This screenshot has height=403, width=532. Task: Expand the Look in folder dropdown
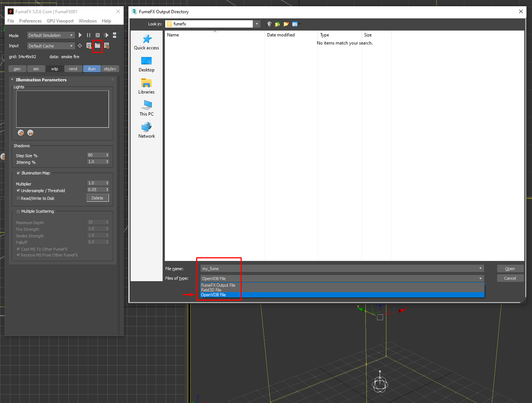pos(257,24)
